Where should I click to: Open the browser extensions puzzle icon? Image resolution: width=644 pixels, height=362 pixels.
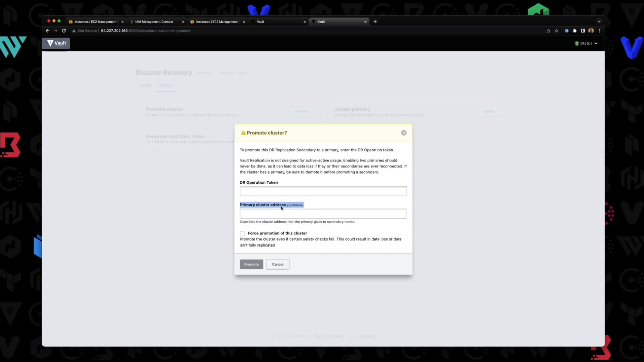click(x=575, y=31)
